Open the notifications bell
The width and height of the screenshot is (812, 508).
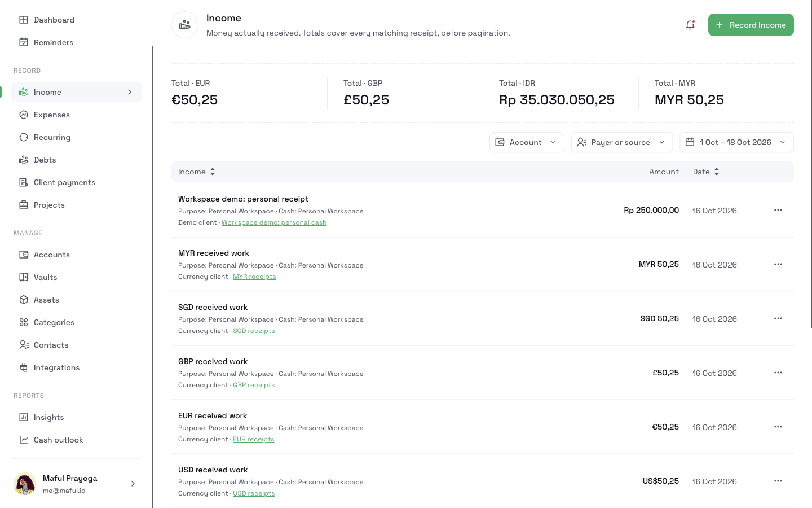[690, 25]
